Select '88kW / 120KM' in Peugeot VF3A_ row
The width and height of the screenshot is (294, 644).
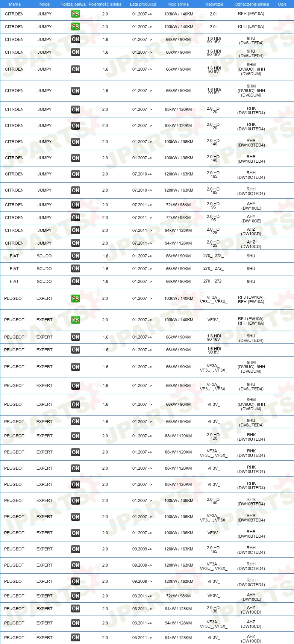pyautogui.click(x=179, y=452)
